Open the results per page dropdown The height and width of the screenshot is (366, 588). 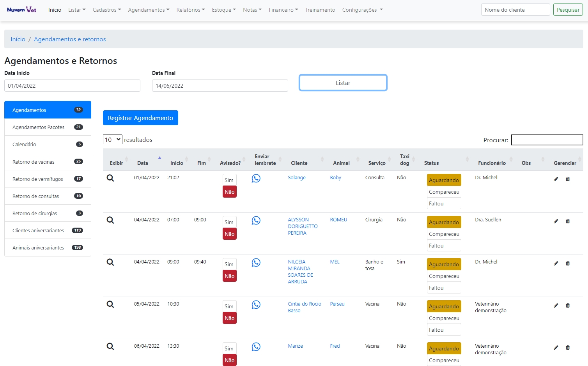pyautogui.click(x=113, y=140)
